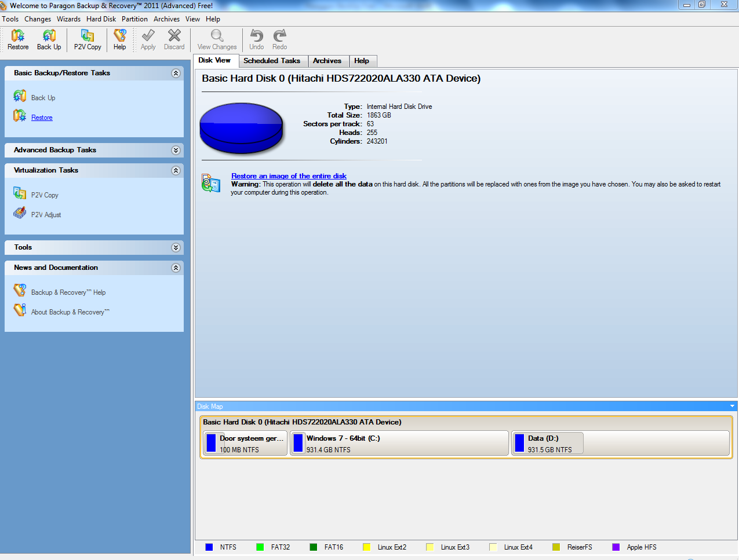Click 'Restore an image of the entire disk'

pos(289,176)
